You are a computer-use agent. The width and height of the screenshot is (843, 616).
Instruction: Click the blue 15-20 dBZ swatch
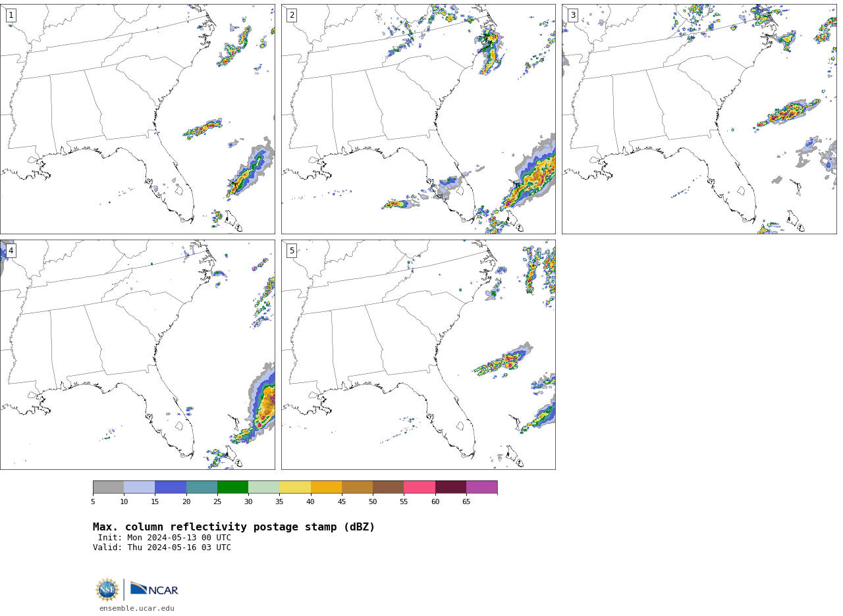[171, 487]
